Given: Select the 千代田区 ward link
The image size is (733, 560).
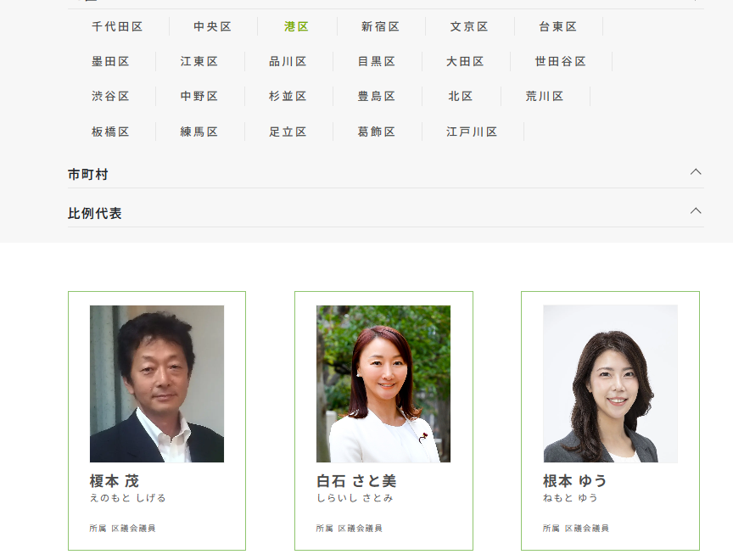Looking at the screenshot, I should 117,26.
